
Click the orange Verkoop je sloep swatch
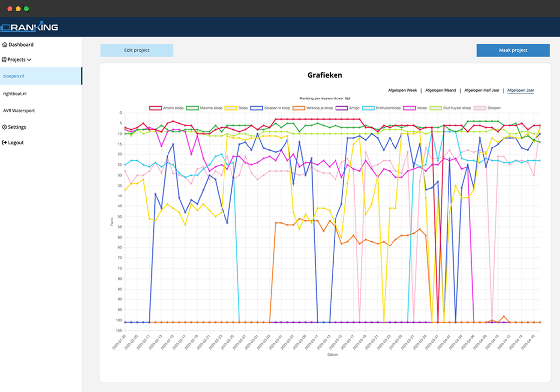[x=300, y=108]
